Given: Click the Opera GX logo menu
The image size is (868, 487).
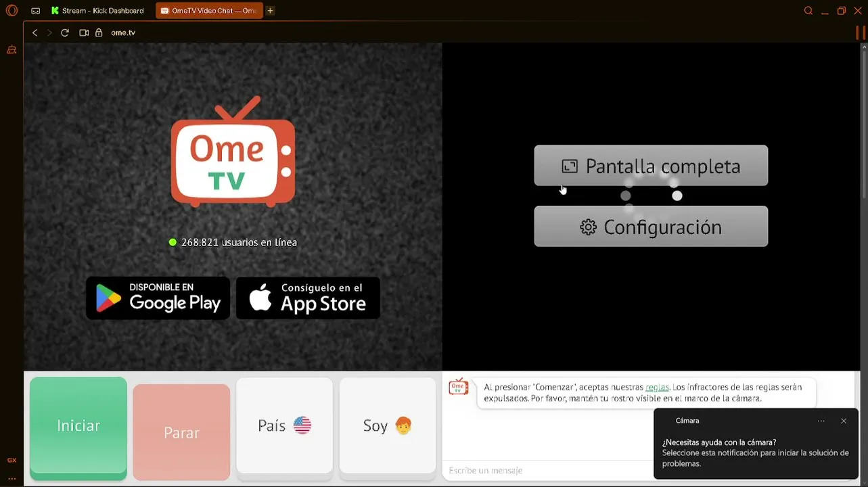Looking at the screenshot, I should point(12,11).
